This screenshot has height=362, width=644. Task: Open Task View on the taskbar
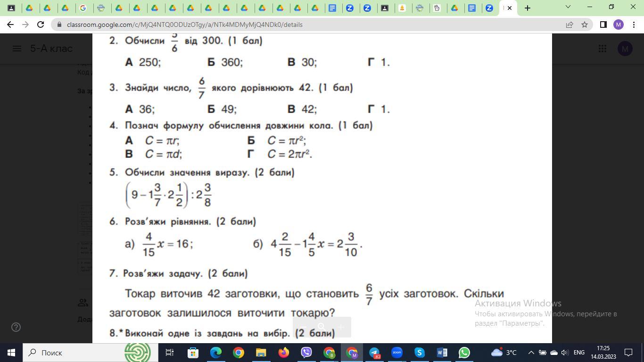(x=170, y=353)
